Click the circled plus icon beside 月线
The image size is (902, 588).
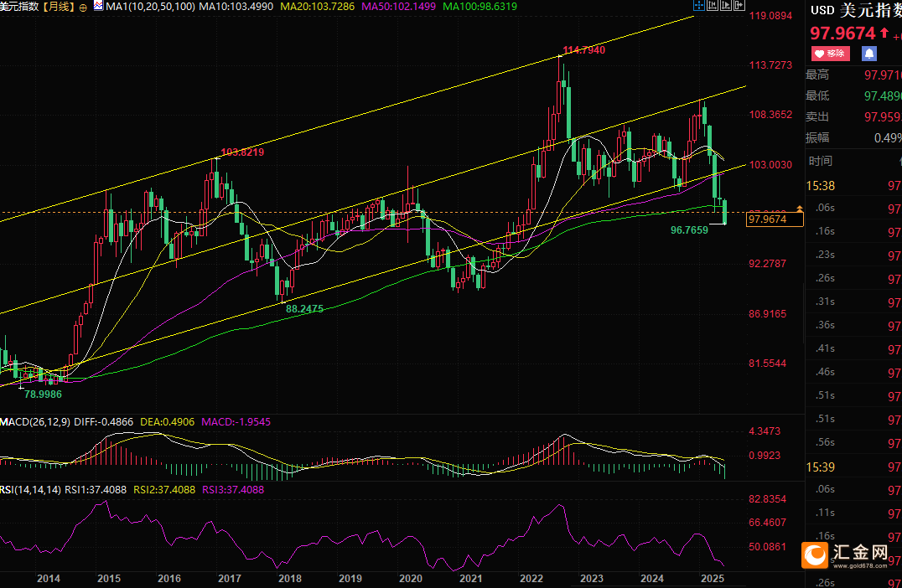(x=83, y=8)
